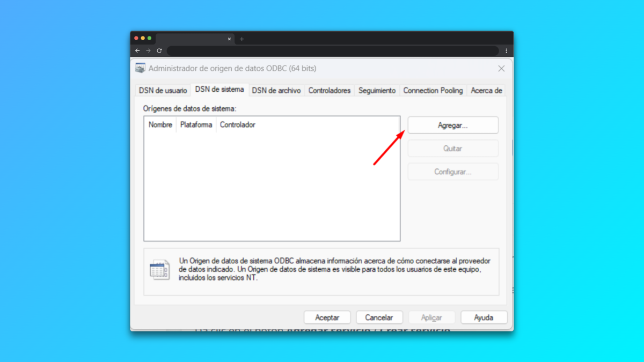Open a new browser tab with plus
This screenshot has height=362, width=644.
(241, 39)
